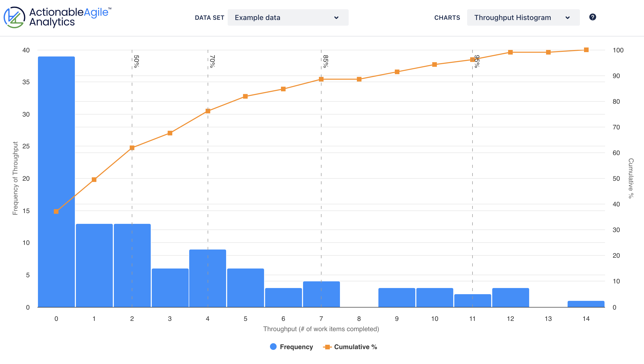Open the Charts dropdown showing Throughput Histogram

(523, 17)
